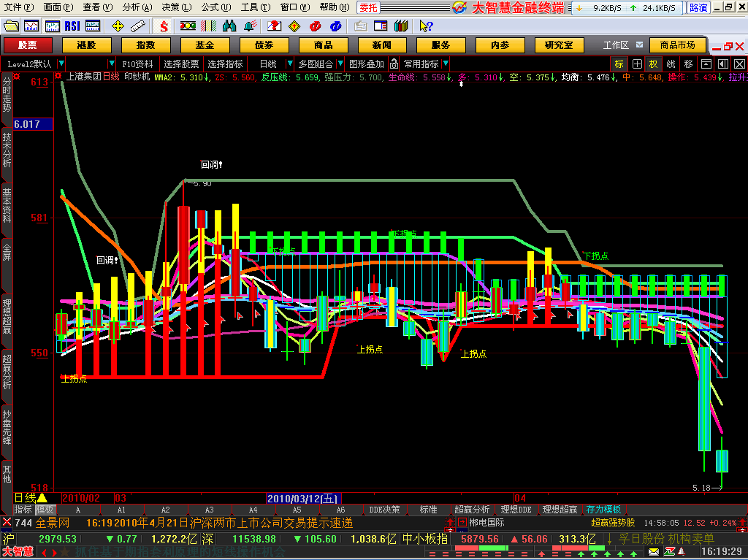Image resolution: width=748 pixels, height=560 pixels.
Task: Select the ruler measuring tool icon
Action: [138, 26]
